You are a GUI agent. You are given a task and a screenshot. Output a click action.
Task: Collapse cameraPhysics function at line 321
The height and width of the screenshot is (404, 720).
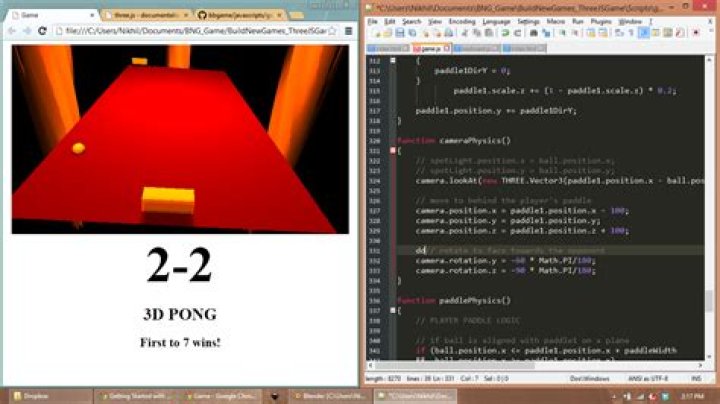click(393, 150)
